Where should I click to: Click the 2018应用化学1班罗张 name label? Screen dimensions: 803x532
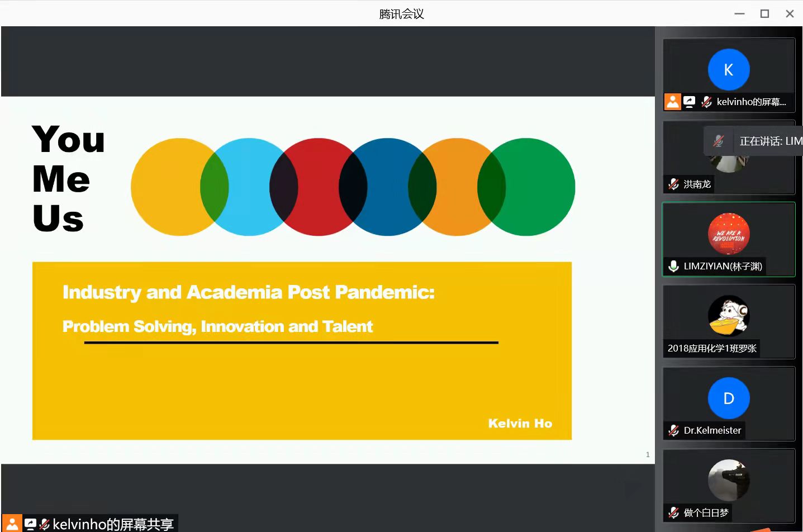[712, 348]
